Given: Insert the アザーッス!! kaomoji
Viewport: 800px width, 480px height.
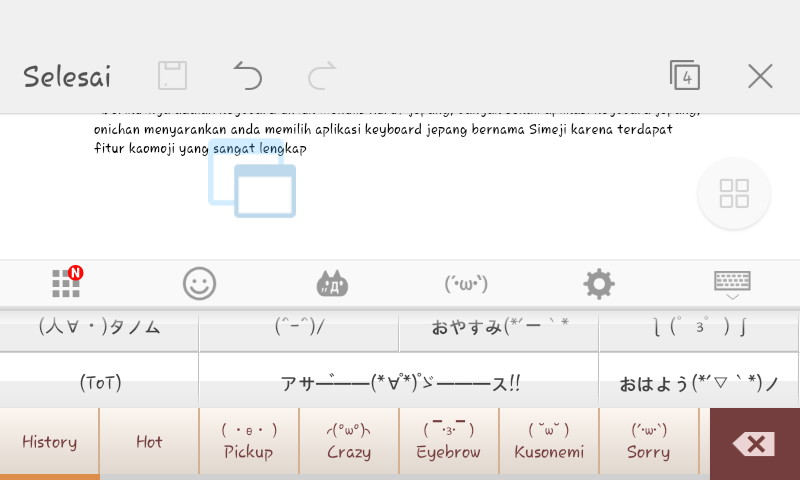Looking at the screenshot, I should tap(399, 381).
